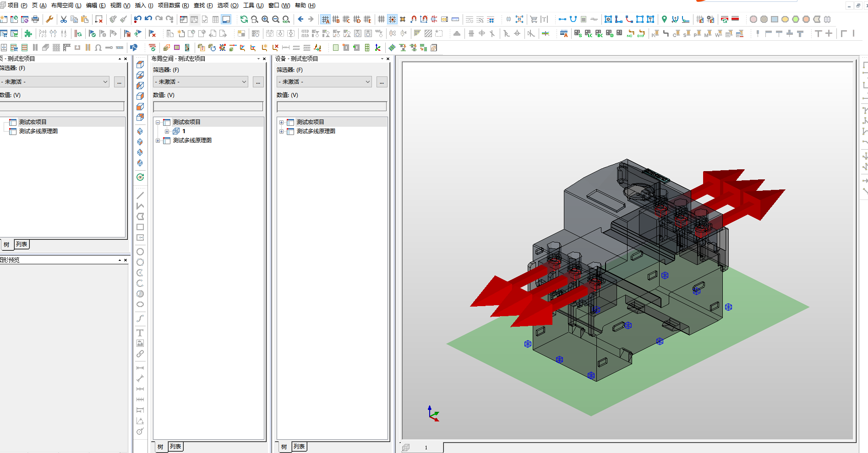Select the Rectangle drawing tool
The height and width of the screenshot is (453, 868).
click(140, 227)
